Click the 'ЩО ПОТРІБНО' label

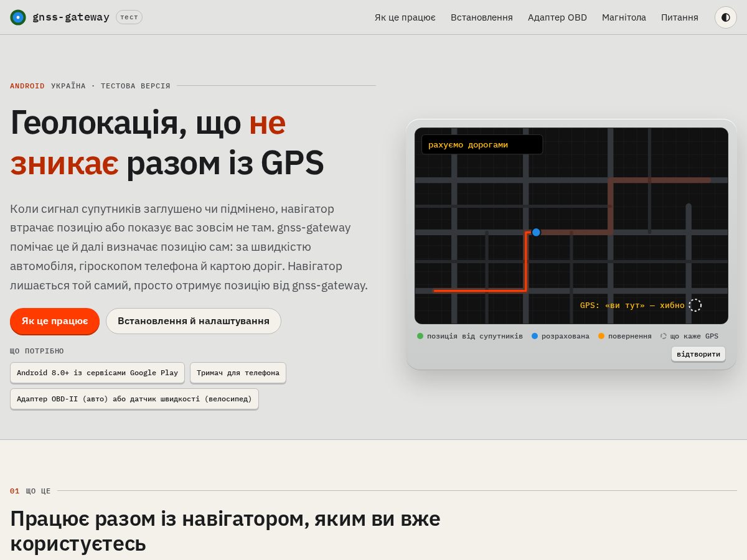click(x=37, y=351)
